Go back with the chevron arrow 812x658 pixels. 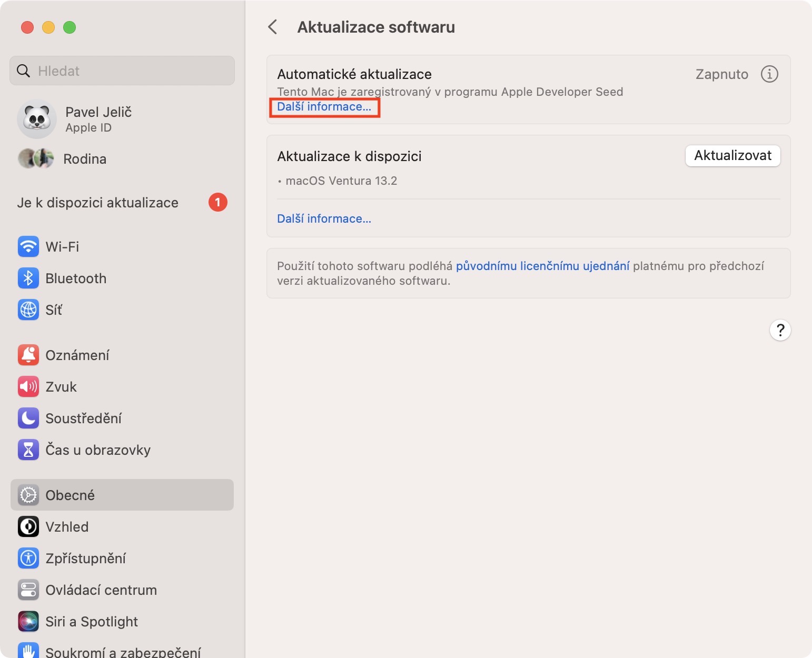273,27
